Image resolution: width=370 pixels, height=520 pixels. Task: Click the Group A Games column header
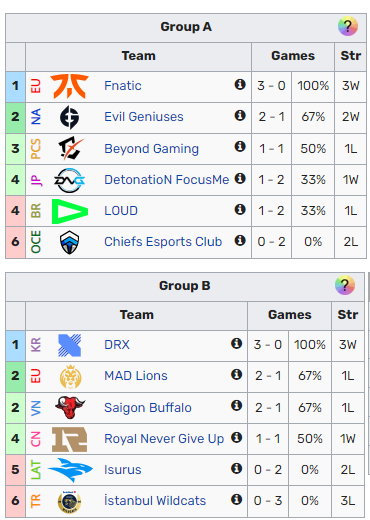coord(293,56)
